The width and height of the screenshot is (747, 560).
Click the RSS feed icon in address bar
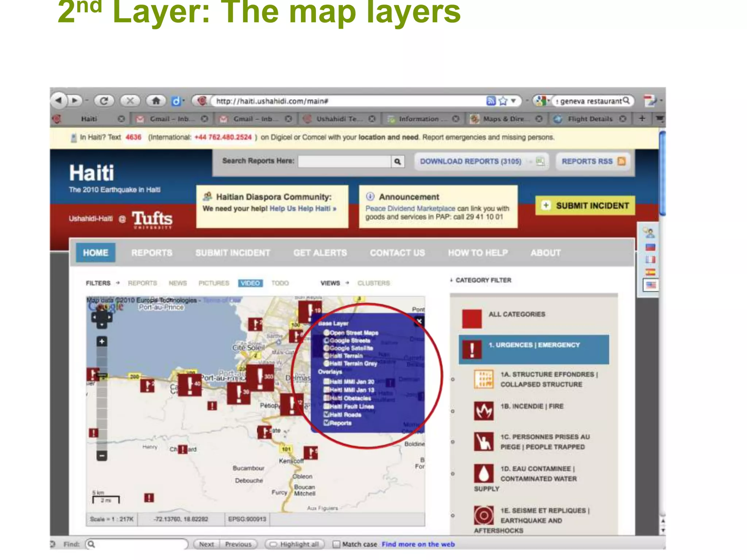click(x=491, y=101)
